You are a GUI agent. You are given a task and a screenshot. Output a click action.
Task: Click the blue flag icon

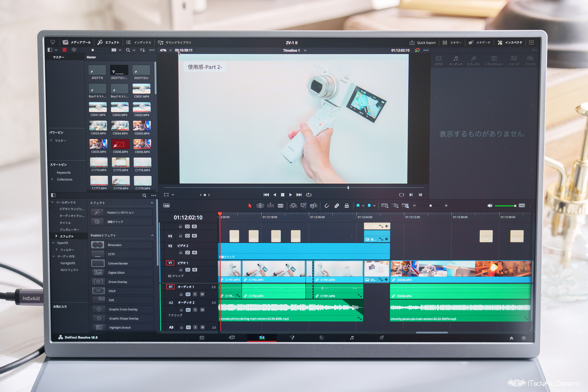(x=358, y=206)
